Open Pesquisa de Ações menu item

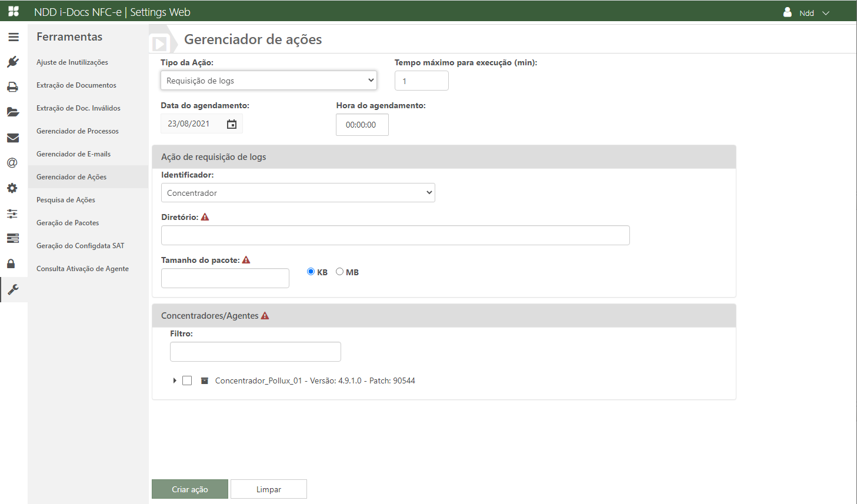[66, 200]
